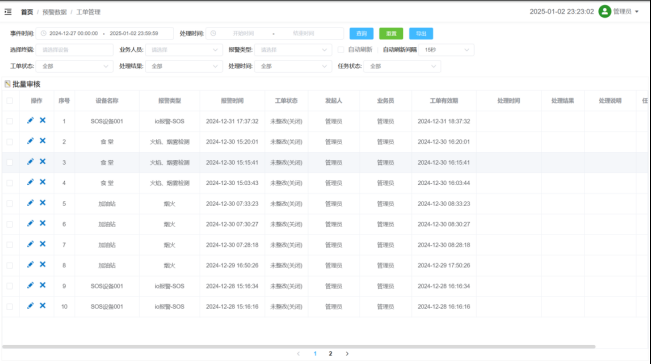Viewport: 653px width, 364px height.
Task: Tick the checkbox for row 1
Action: pyautogui.click(x=10, y=121)
